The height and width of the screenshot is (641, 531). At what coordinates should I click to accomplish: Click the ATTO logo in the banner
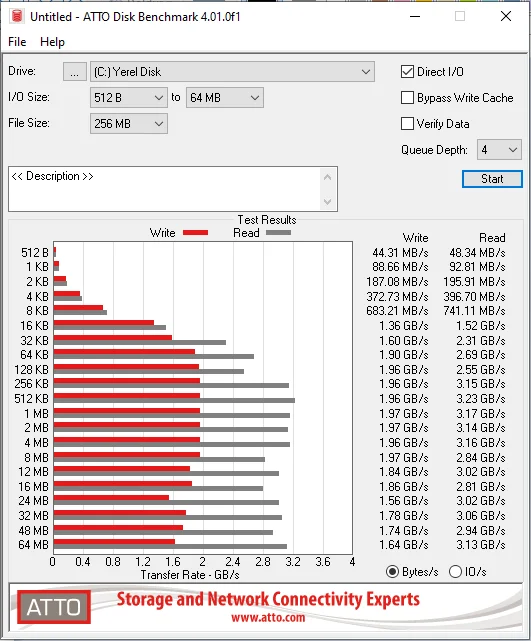[x=54, y=607]
